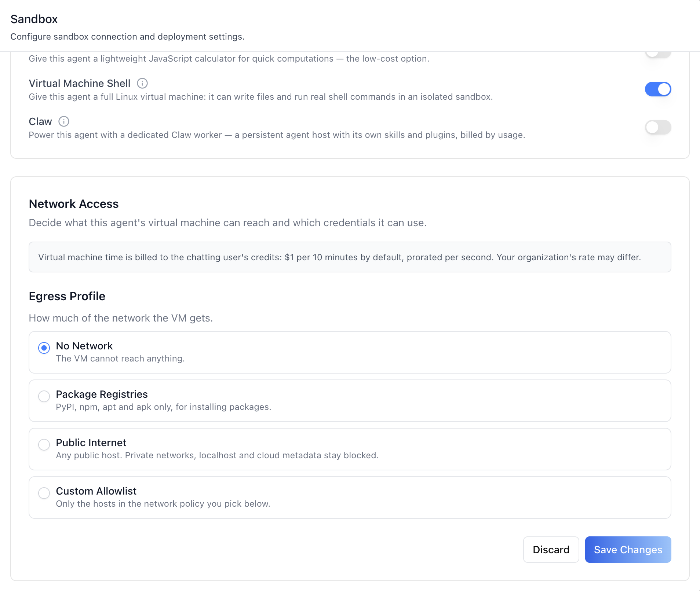This screenshot has width=700, height=591.
Task: Click the Save Changes button
Action: click(x=628, y=550)
